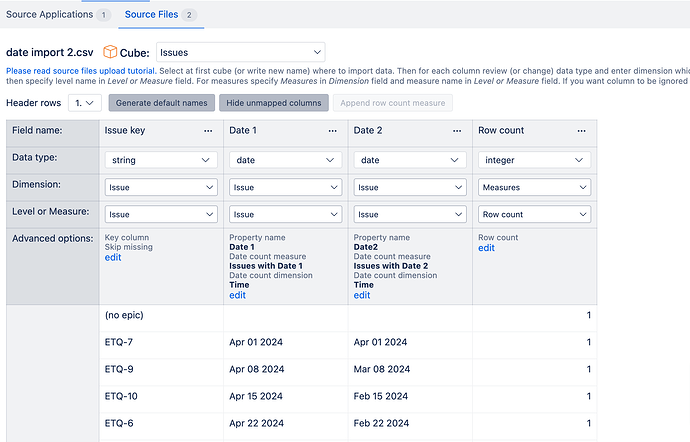Open the Date 2 column ellipsis menu
690x442 pixels.
click(x=457, y=131)
